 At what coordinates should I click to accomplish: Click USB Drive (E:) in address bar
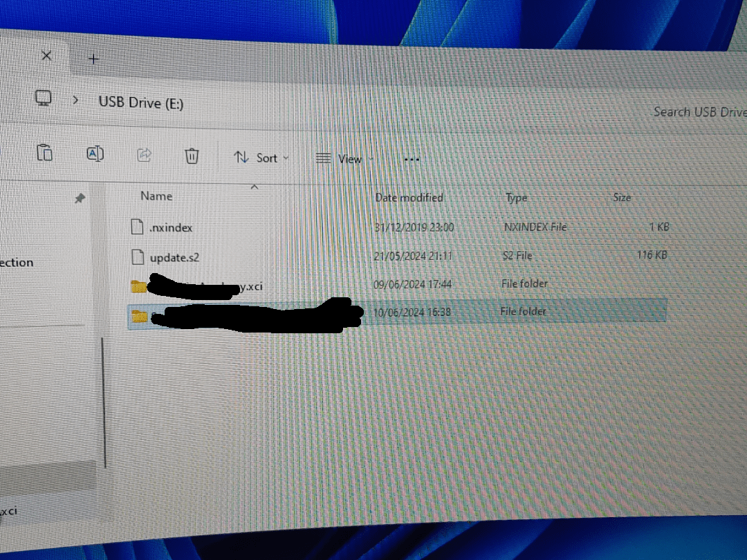(x=141, y=102)
